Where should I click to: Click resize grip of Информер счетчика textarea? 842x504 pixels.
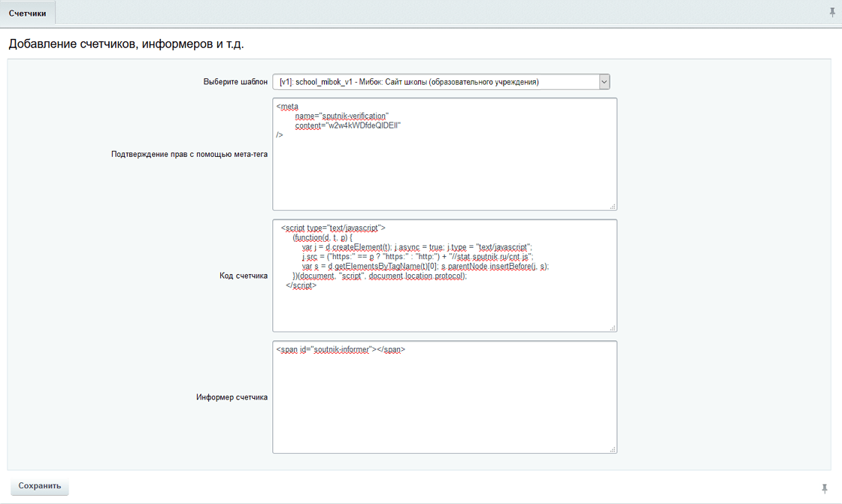(613, 449)
